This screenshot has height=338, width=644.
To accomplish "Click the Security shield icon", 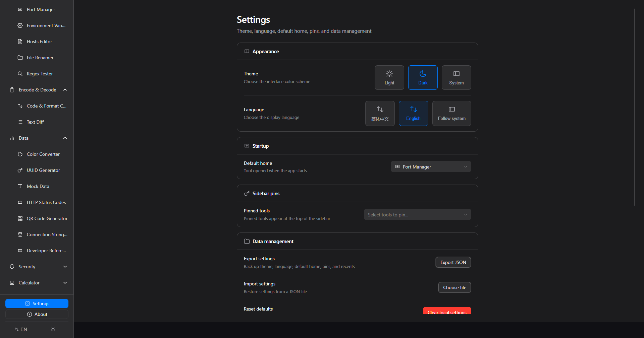I will tap(12, 267).
